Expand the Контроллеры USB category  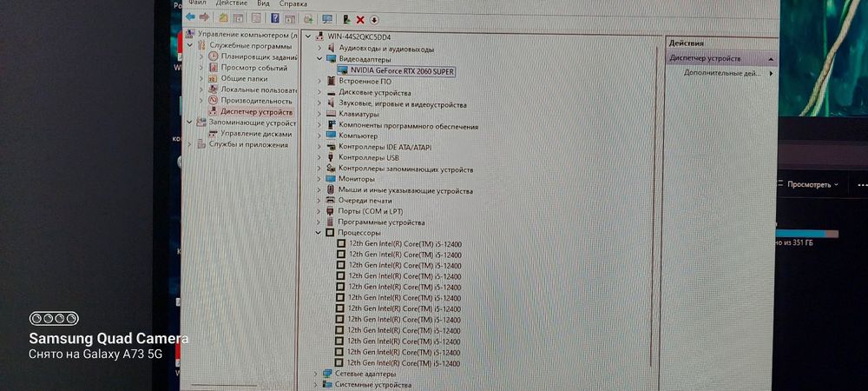(319, 158)
